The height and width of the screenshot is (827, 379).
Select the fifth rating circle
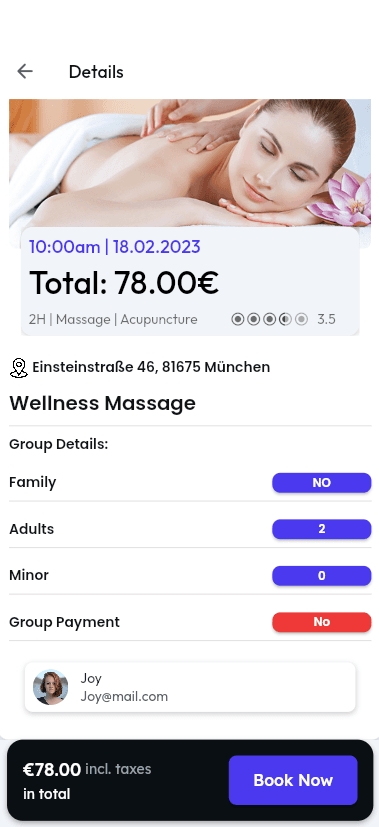pyautogui.click(x=301, y=319)
